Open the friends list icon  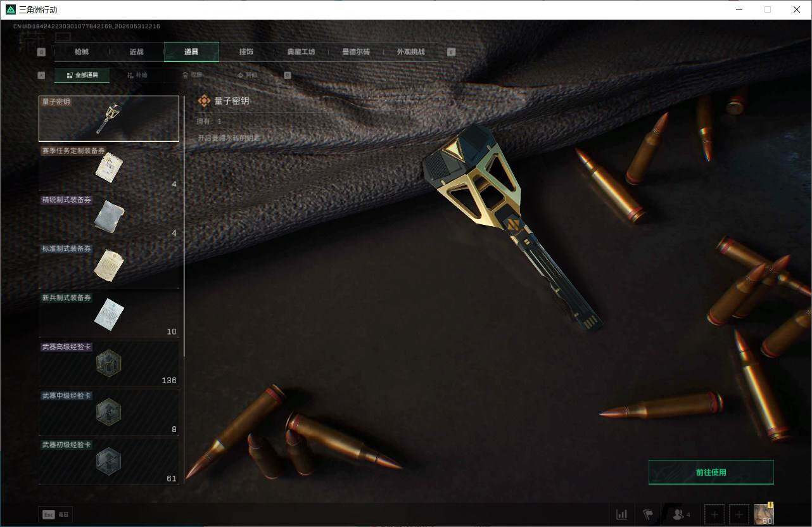[681, 514]
